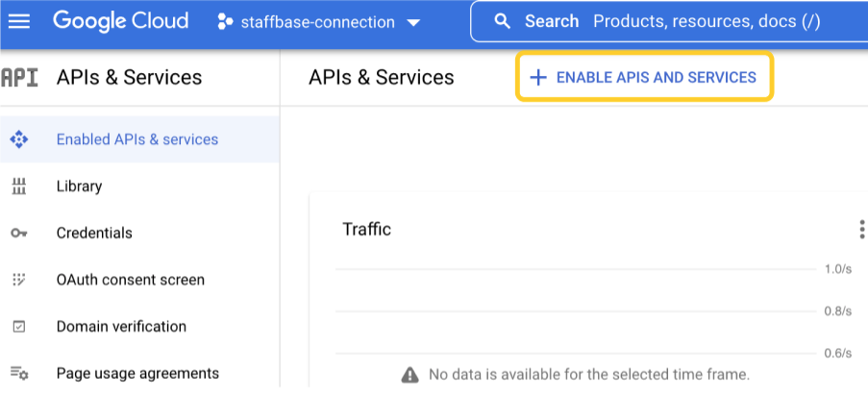Select Enabled APIs & services in sidebar
Screen dimensions: 868x399
[139, 139]
